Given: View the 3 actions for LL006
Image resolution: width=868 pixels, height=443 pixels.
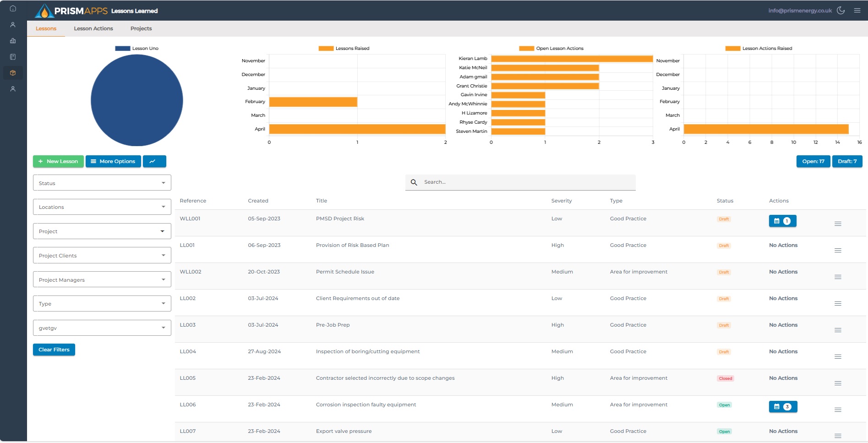Looking at the screenshot, I should pyautogui.click(x=782, y=407).
